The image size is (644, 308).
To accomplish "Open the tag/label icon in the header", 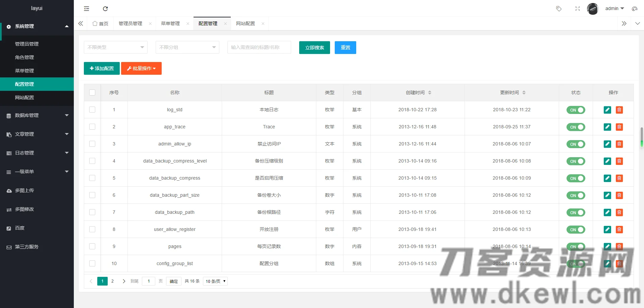I will pyautogui.click(x=559, y=9).
